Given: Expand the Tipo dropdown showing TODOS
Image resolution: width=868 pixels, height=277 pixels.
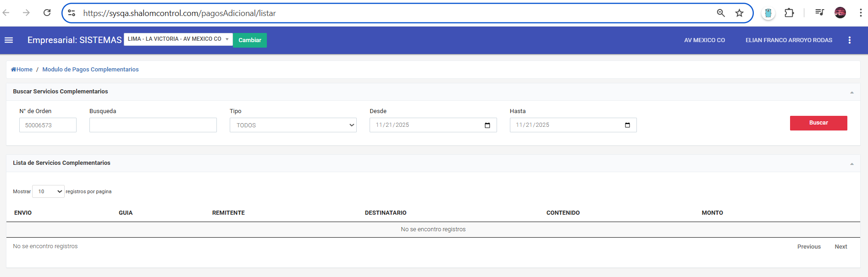Looking at the screenshot, I should click(x=293, y=125).
